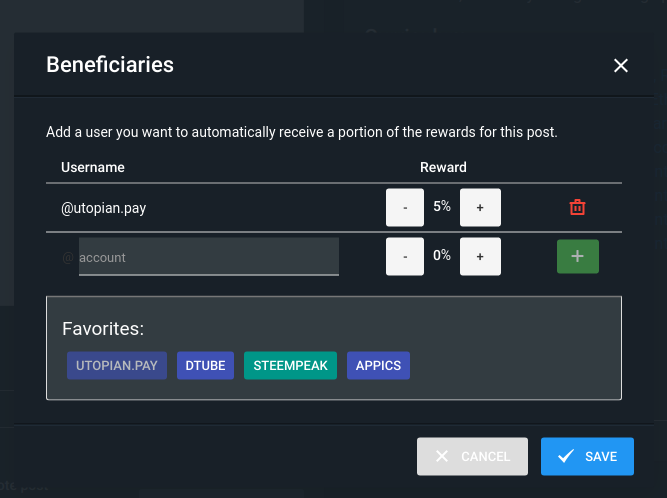Click the green add beneficiary plus button
Screen dimensions: 667x498
[578, 256]
